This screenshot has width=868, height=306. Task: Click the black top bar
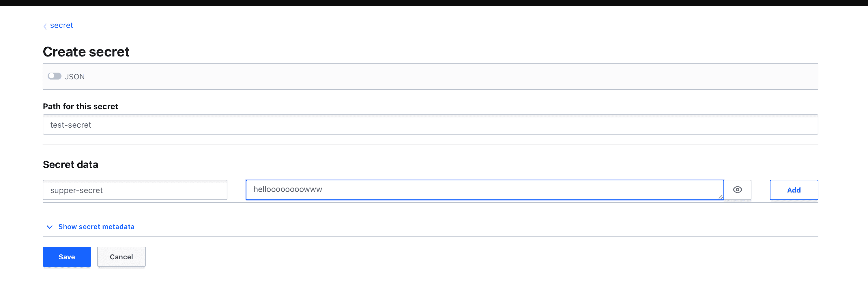[434, 3]
